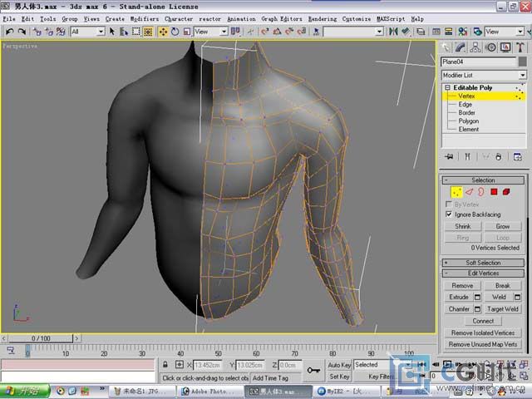Enable Edge sub-object mode in Selection rollout

tap(469, 192)
